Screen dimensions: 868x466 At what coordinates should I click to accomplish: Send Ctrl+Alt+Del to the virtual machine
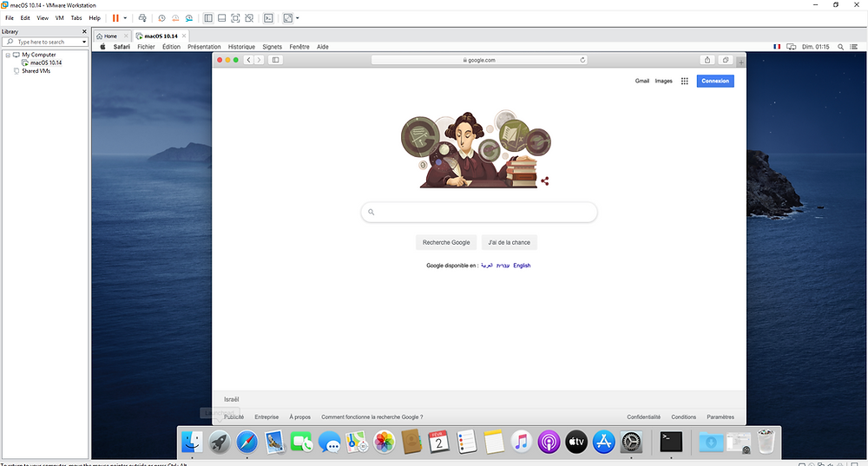pos(142,18)
